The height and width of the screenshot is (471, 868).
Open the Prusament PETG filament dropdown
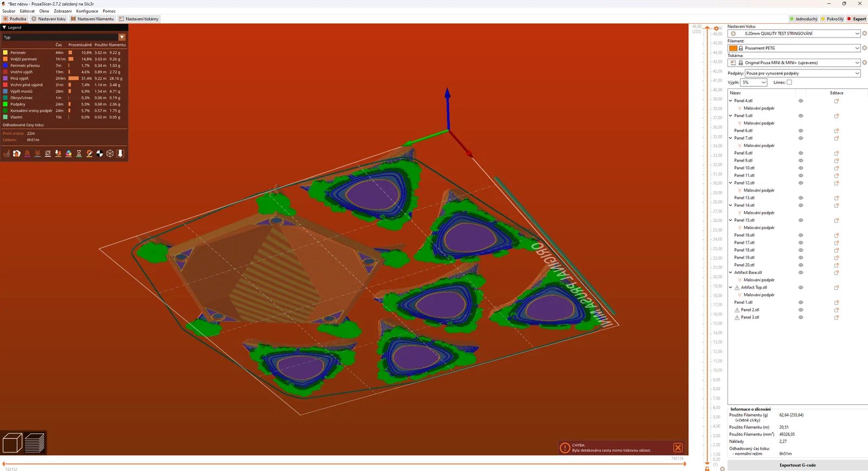tap(795, 48)
